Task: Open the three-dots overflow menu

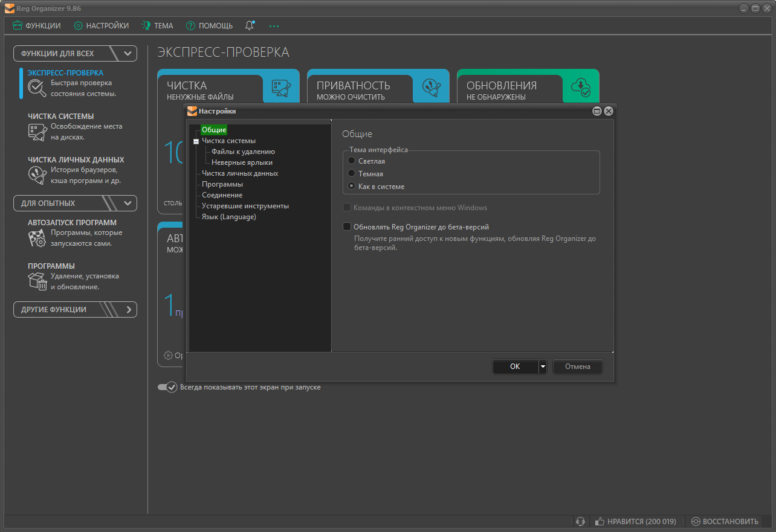Action: tap(274, 26)
